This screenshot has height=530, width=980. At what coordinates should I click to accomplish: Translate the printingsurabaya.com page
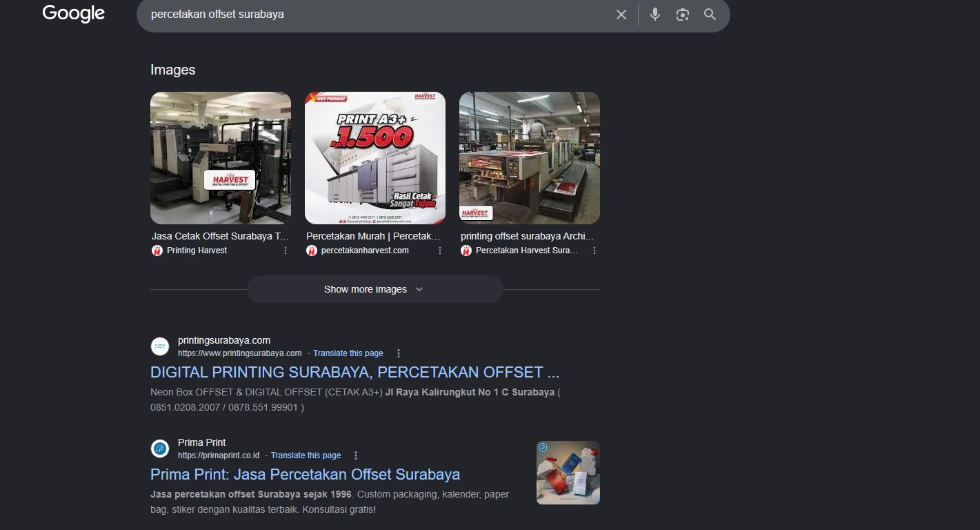point(348,353)
